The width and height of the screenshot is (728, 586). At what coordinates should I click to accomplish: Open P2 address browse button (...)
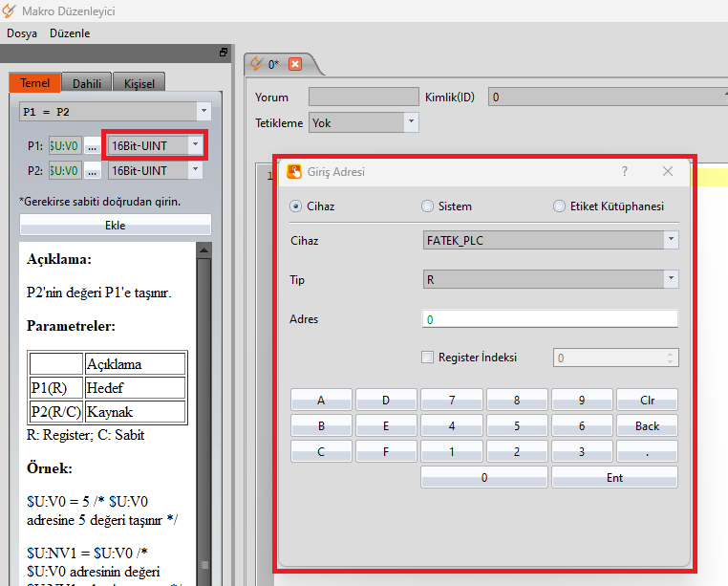92,170
